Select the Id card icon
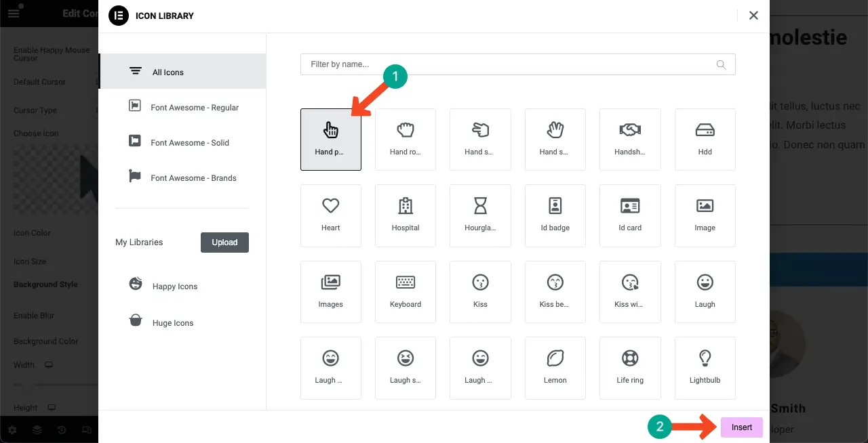 point(630,215)
